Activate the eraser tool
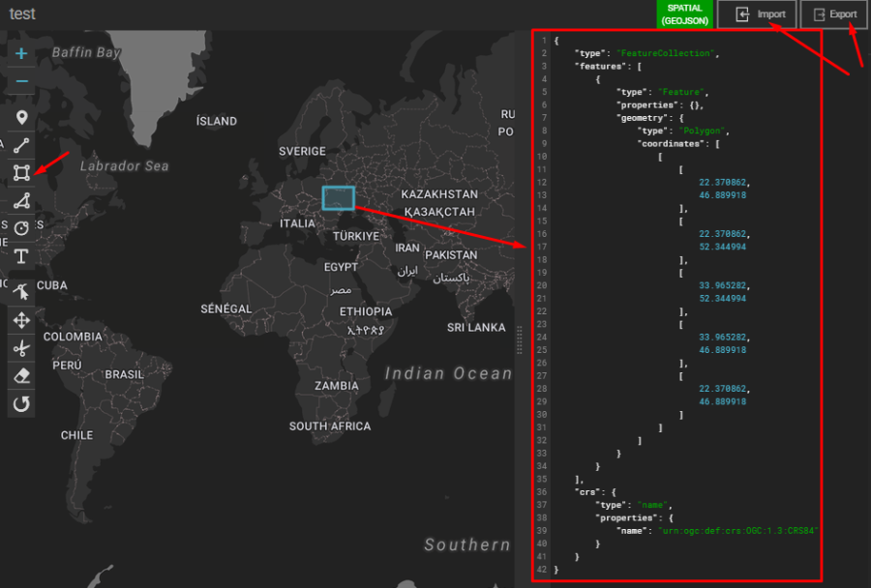Image resolution: width=871 pixels, height=588 pixels. [20, 375]
